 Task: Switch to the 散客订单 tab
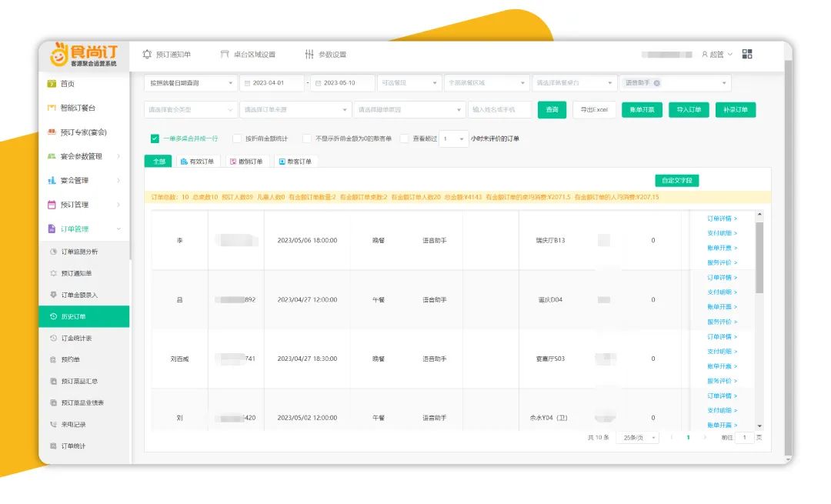click(x=295, y=161)
